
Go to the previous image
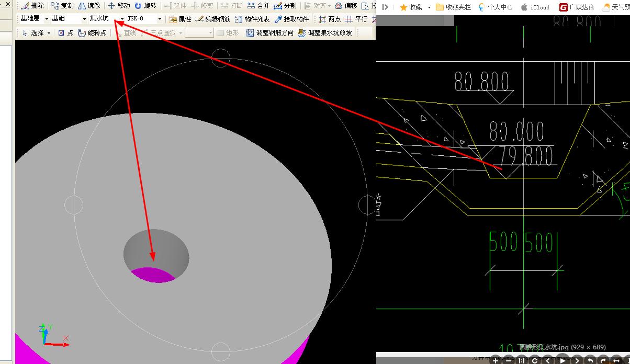coord(548,360)
